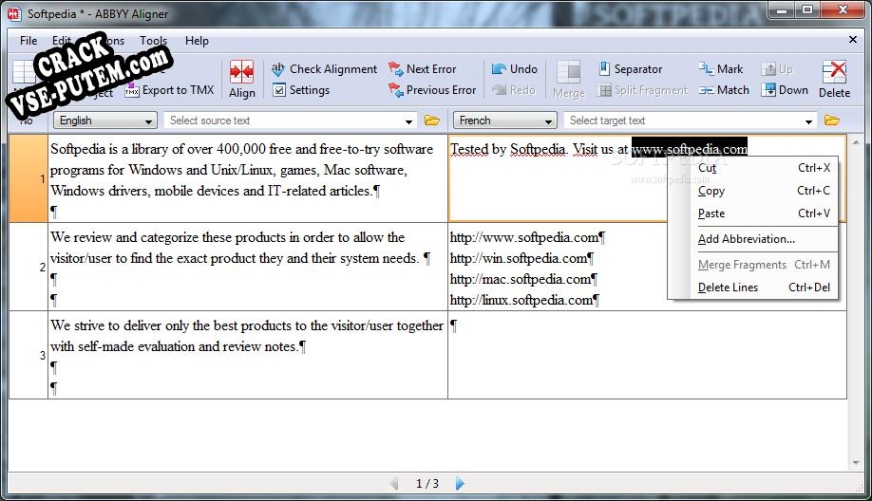872x501 pixels.
Task: Open the File menu
Action: click(28, 41)
